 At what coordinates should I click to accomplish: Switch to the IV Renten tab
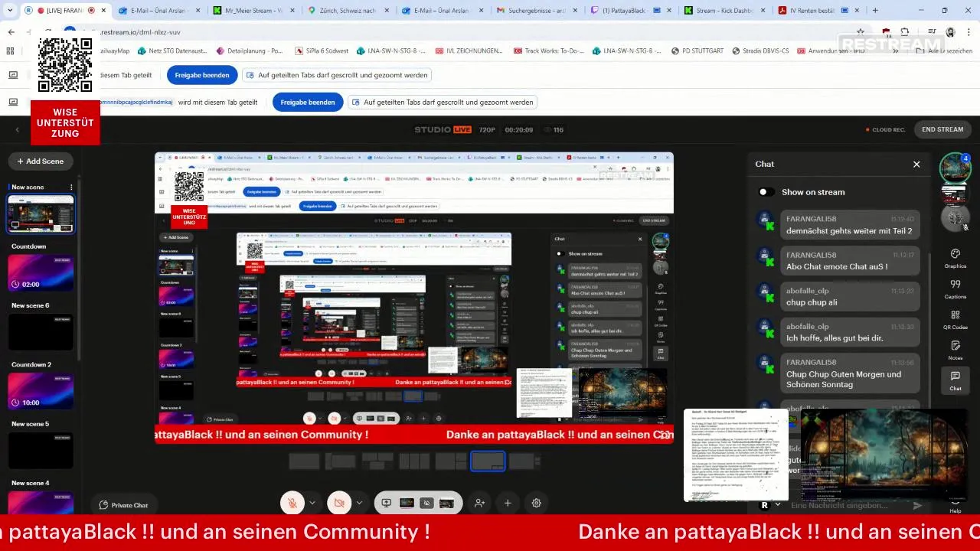point(818,11)
